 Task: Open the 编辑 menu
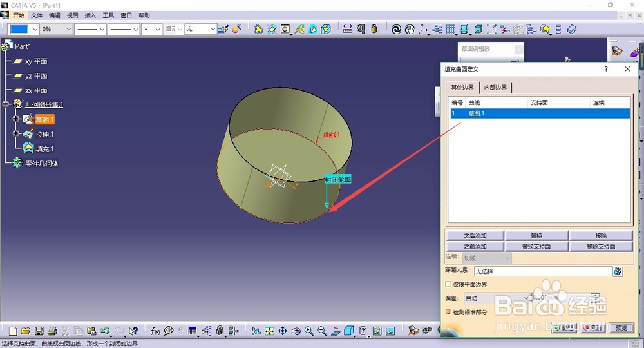(x=55, y=15)
